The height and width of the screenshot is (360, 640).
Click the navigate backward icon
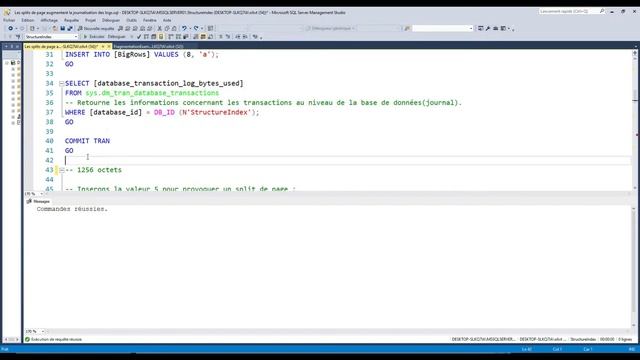pos(11,28)
